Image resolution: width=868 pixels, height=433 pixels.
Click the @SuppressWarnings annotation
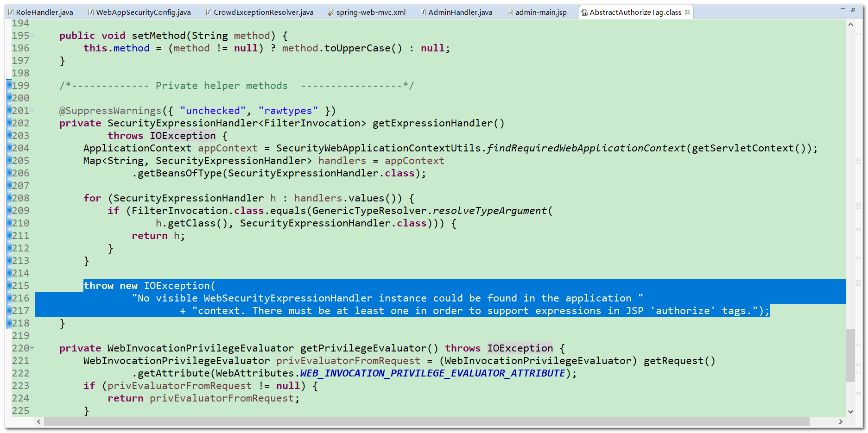click(110, 111)
